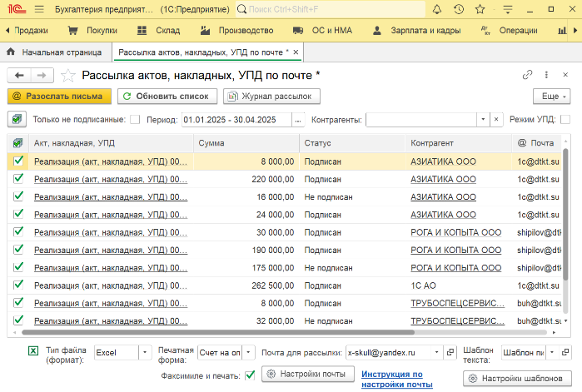Click vertical scrollbar of table
Screen dimensions: 582x392
tap(565, 215)
